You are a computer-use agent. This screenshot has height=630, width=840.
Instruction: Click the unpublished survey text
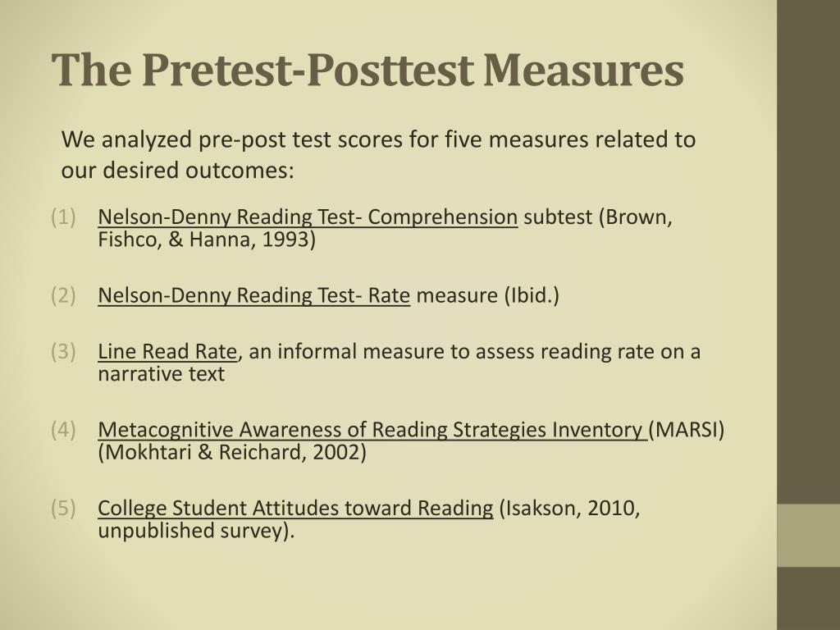[x=196, y=531]
